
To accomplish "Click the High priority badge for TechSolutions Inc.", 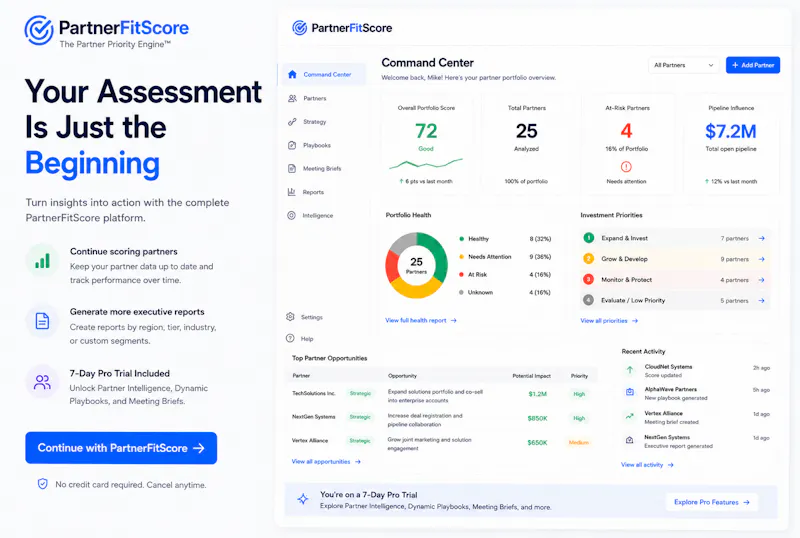I will [x=579, y=394].
